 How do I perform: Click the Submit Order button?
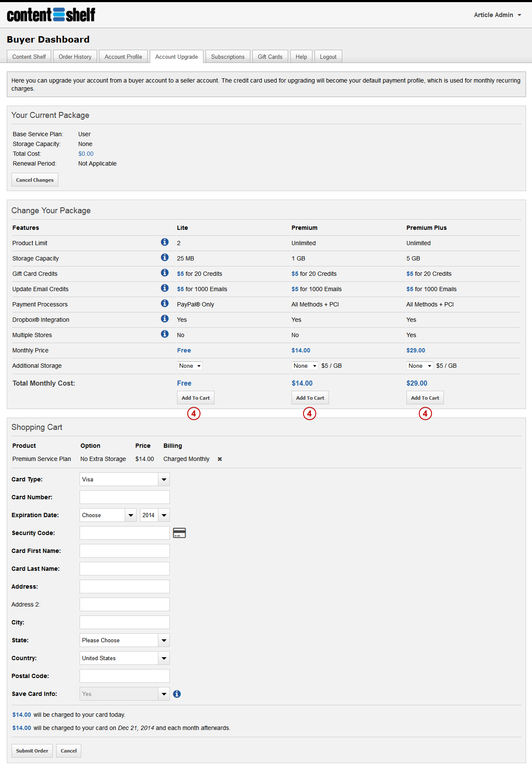pos(32,750)
